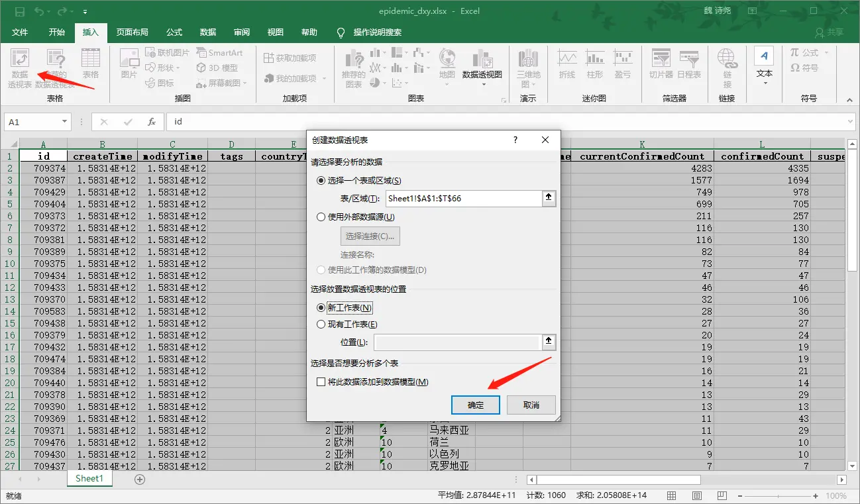This screenshot has height=504, width=860.
Task: Switch to Page Layout (页面布局) tab
Action: coord(133,32)
